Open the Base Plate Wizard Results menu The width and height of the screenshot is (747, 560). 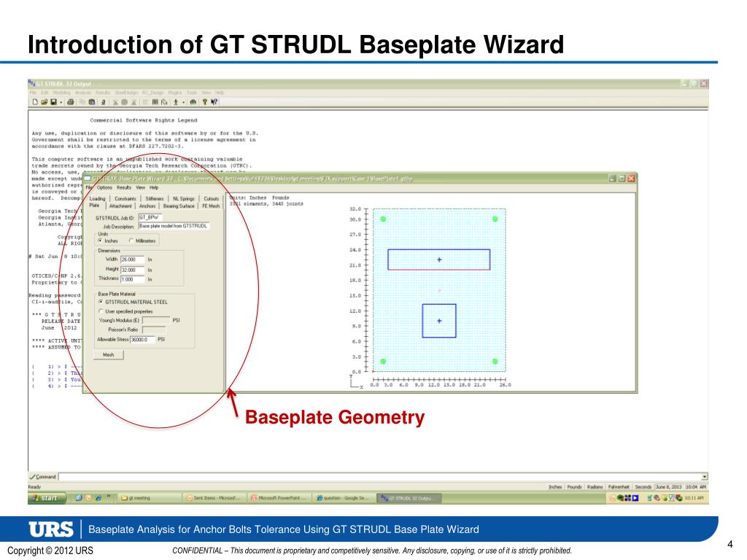pos(124,187)
